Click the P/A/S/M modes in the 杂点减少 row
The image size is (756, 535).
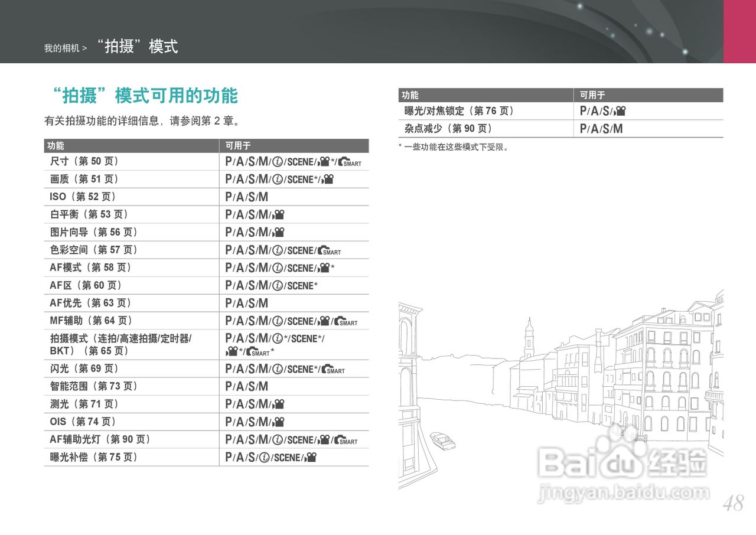(x=601, y=129)
